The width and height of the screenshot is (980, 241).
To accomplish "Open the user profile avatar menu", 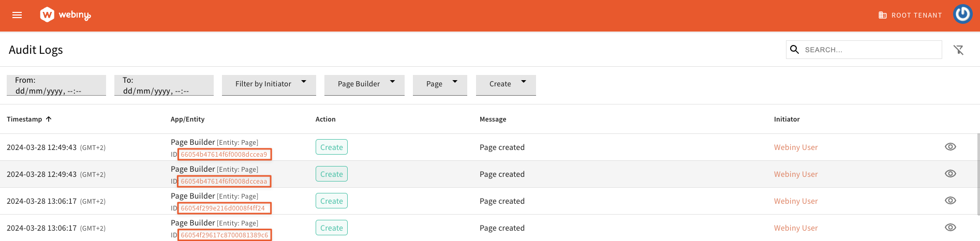I will coord(962,14).
